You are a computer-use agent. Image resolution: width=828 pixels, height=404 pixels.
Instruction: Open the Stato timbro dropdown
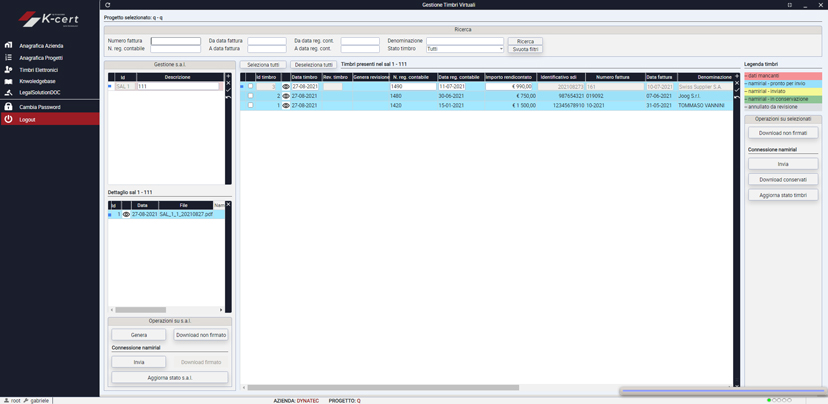tap(465, 49)
